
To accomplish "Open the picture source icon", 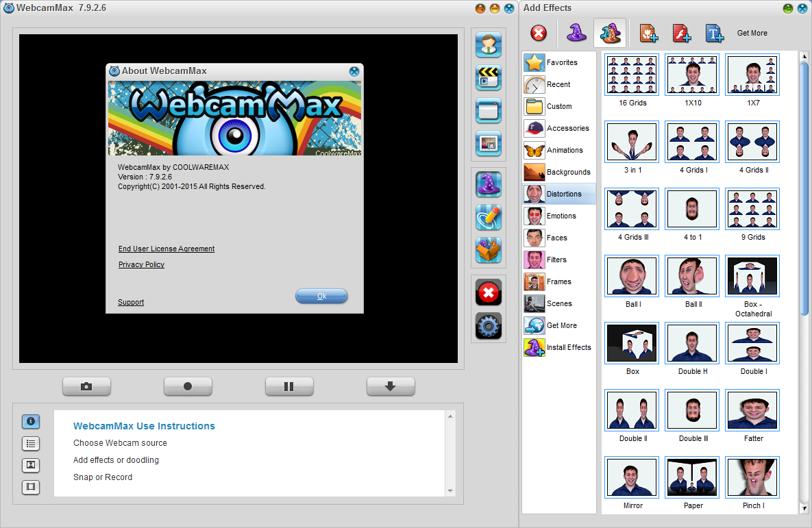I will point(489,143).
